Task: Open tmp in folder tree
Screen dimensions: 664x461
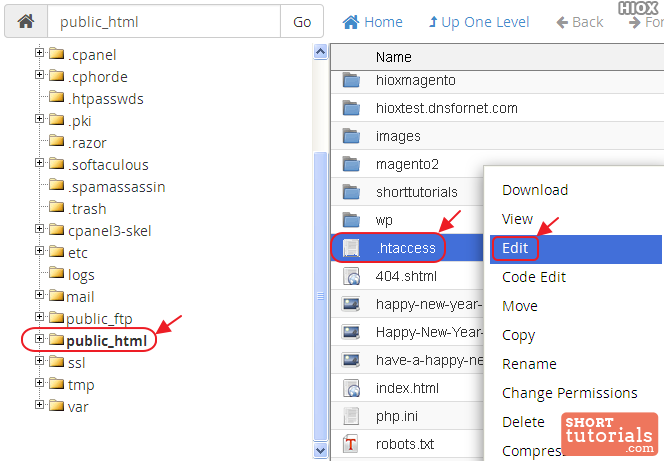Action: pos(81,385)
